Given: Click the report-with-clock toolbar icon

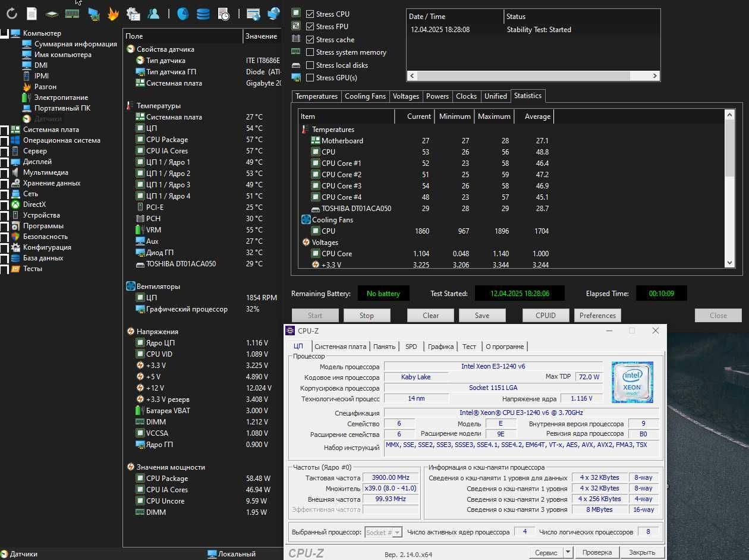Looking at the screenshot, I should pyautogui.click(x=224, y=13).
